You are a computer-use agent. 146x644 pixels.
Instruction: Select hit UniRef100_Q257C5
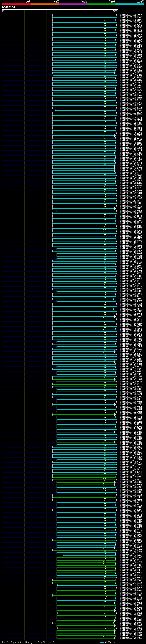tap(131, 42)
